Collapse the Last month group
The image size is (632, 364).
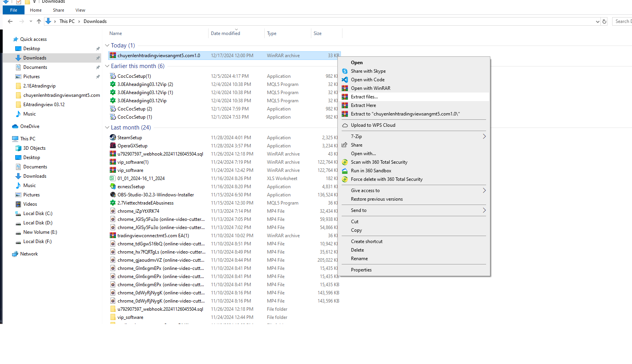(107, 128)
